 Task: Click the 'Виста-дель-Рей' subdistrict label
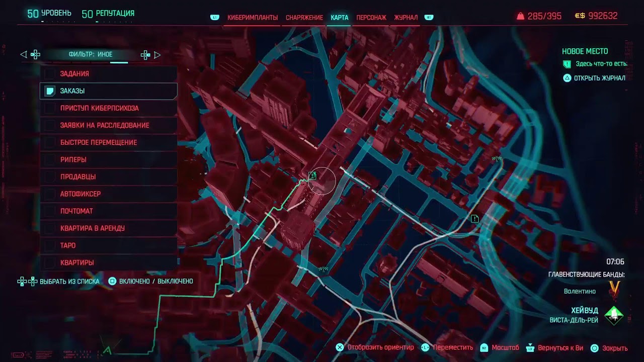click(574, 320)
